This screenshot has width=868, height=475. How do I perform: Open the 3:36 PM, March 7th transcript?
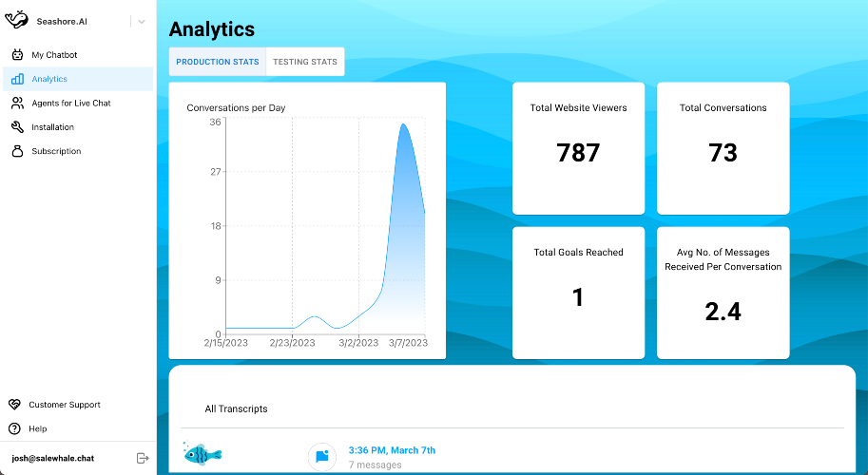click(392, 450)
